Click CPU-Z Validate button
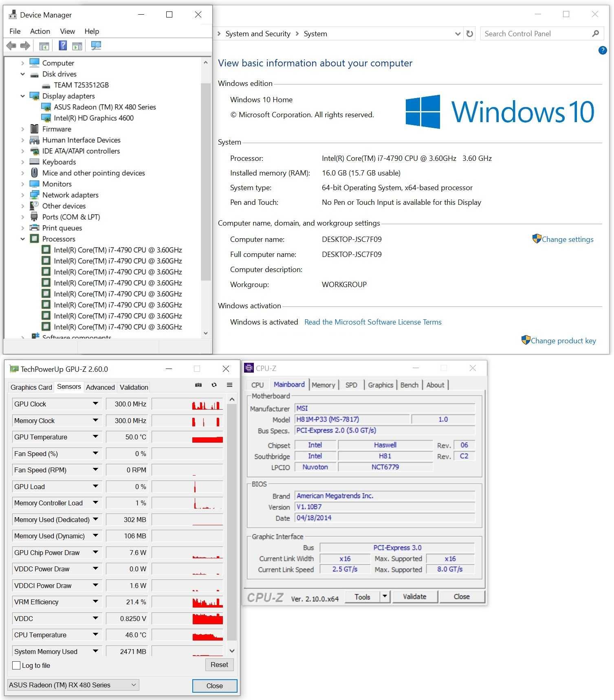614x700 pixels. [x=415, y=597]
